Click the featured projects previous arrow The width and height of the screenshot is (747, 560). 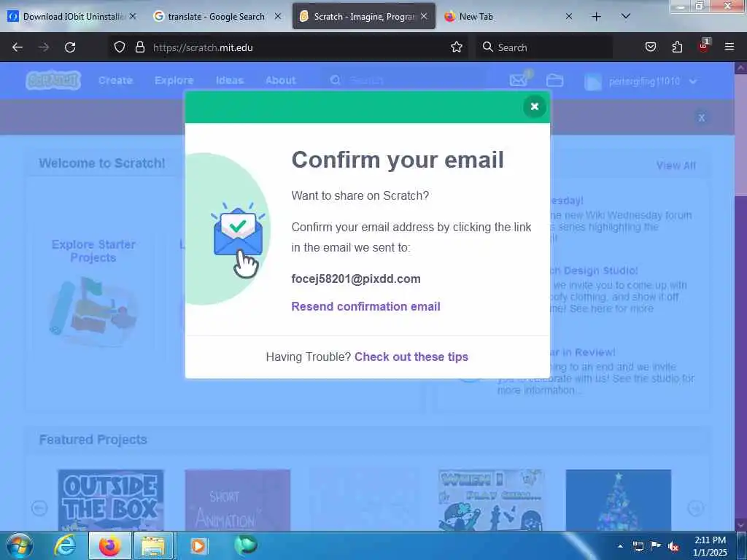tap(39, 508)
